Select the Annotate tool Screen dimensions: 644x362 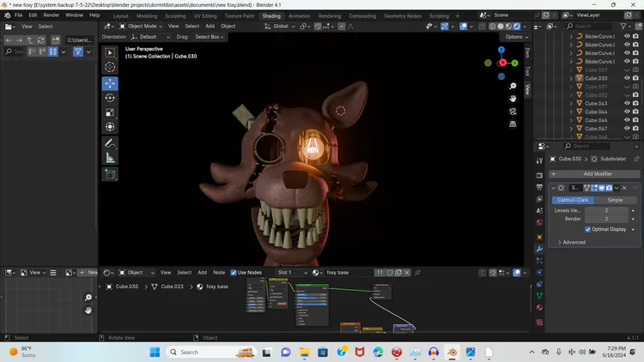pyautogui.click(x=110, y=143)
